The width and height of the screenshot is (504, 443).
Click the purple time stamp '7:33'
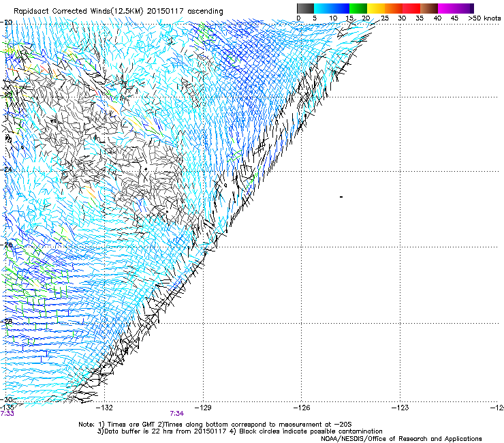(7, 414)
